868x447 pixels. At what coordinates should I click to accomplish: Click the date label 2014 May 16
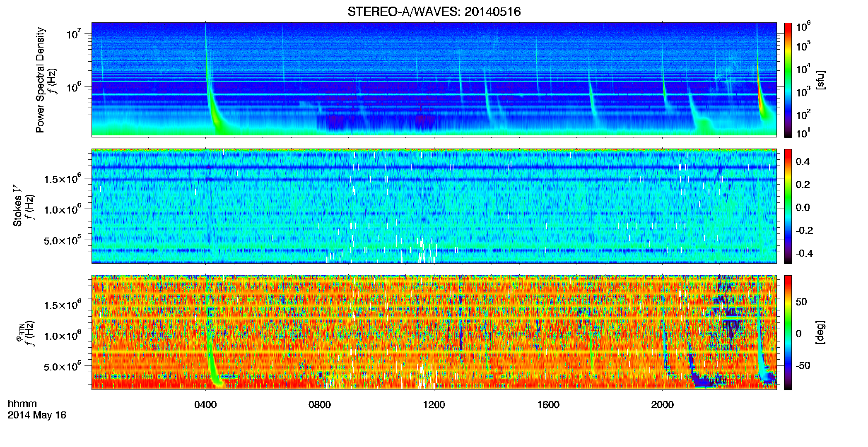pyautogui.click(x=37, y=415)
